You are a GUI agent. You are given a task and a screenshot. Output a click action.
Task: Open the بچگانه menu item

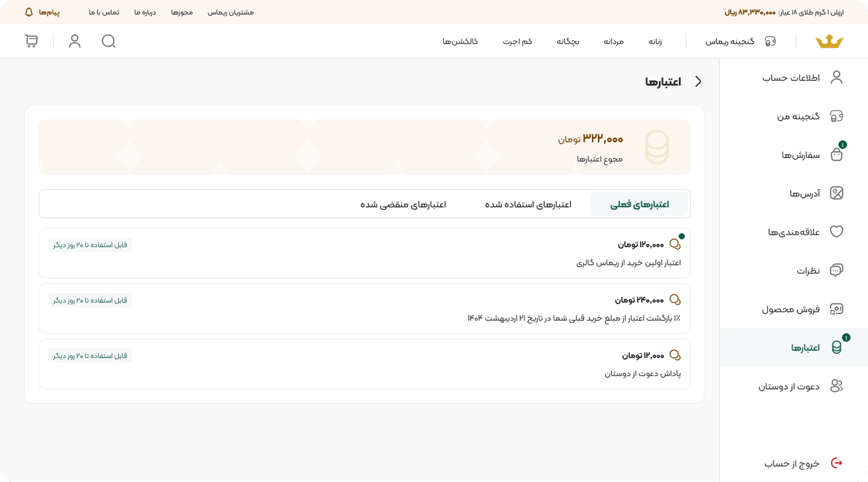[x=568, y=41]
